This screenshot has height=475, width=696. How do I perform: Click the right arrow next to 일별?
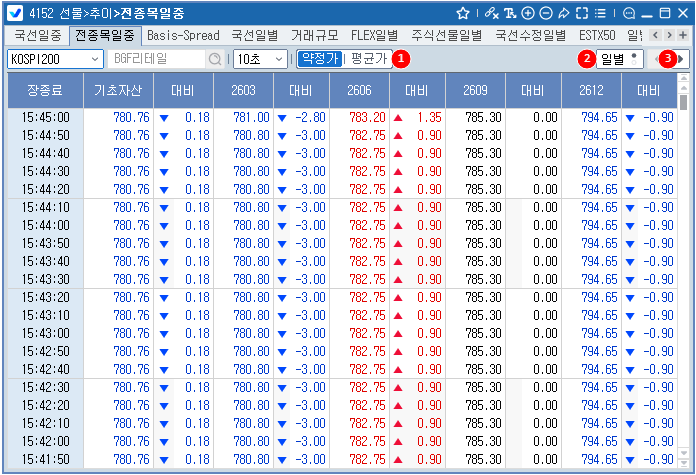682,59
